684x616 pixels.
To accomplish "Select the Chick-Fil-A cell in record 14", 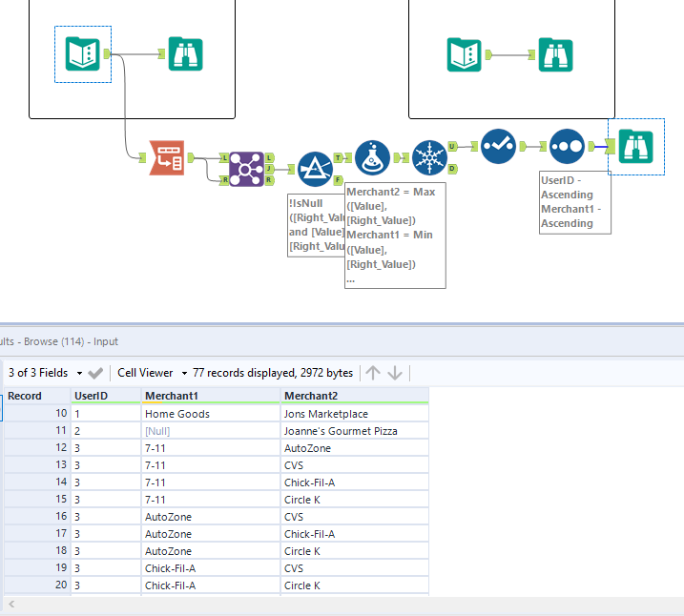I will tap(355, 483).
